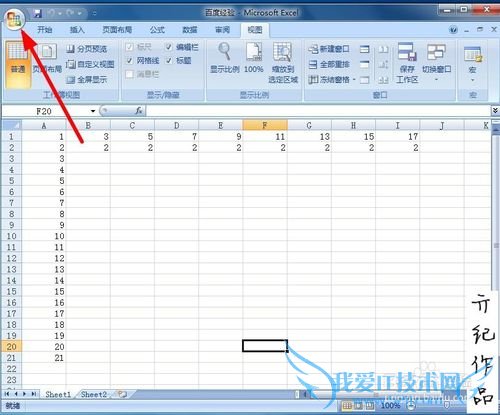Open Custom Views (自定义视图)
The height and width of the screenshot is (415, 500).
click(x=90, y=64)
